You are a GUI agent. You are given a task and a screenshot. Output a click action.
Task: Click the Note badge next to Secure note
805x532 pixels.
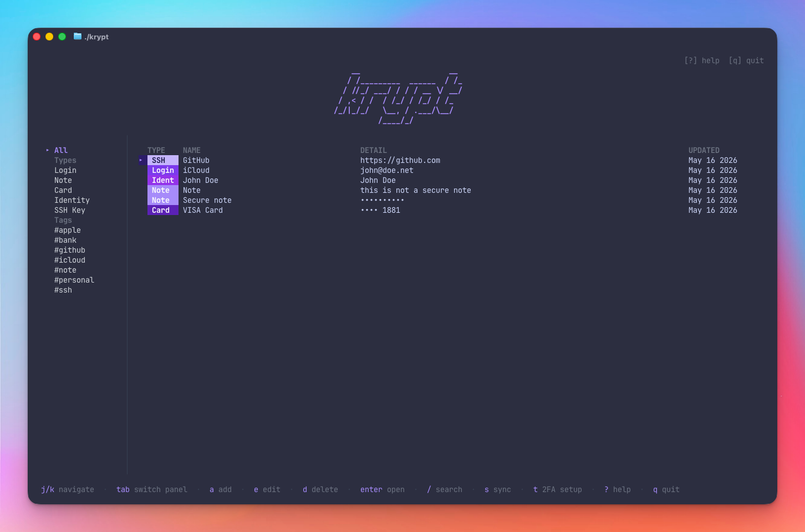coord(163,200)
